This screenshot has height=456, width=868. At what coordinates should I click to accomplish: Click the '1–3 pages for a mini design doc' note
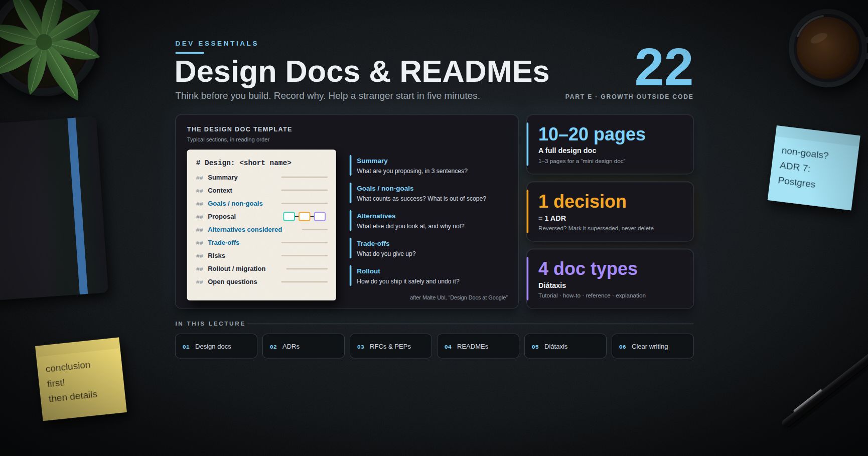pyautogui.click(x=582, y=161)
